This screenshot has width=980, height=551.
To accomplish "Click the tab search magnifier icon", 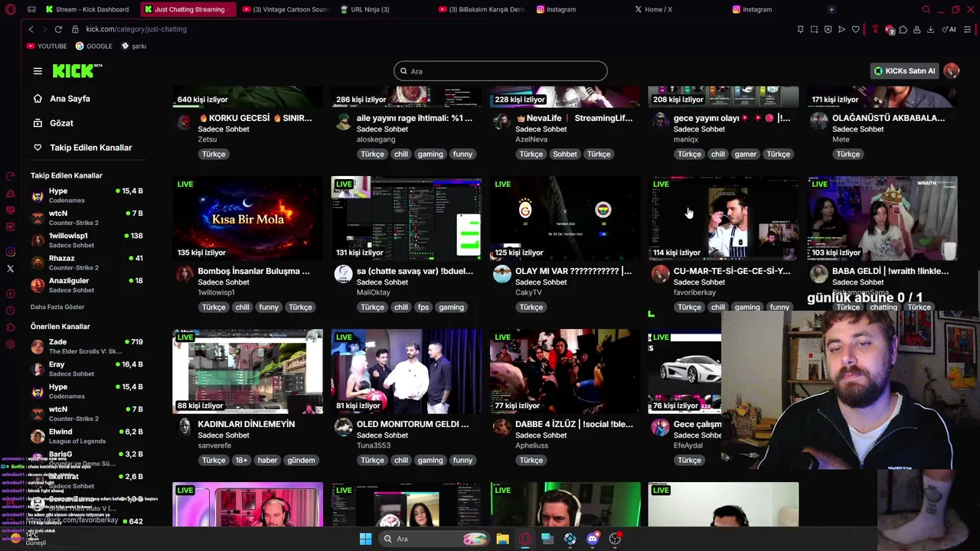I will point(926,9).
